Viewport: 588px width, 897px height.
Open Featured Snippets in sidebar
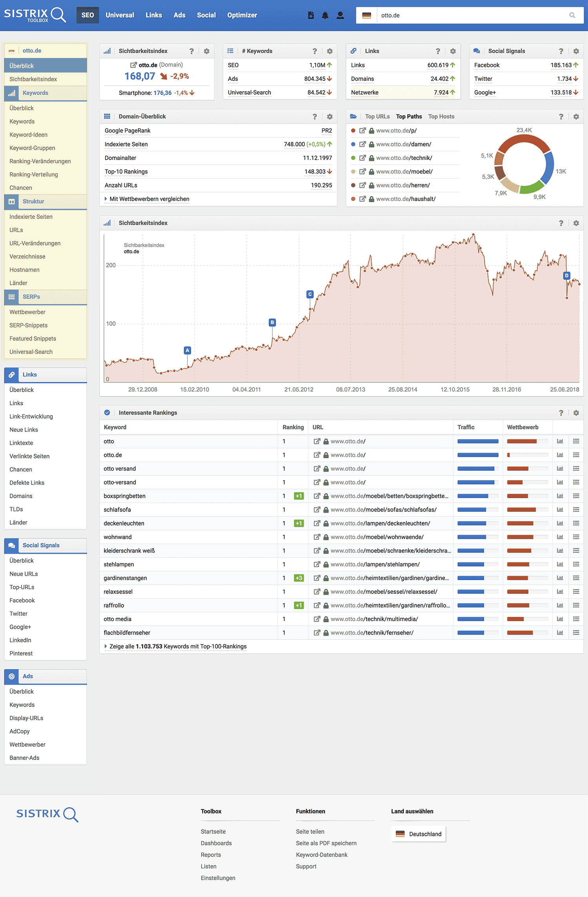tap(33, 338)
